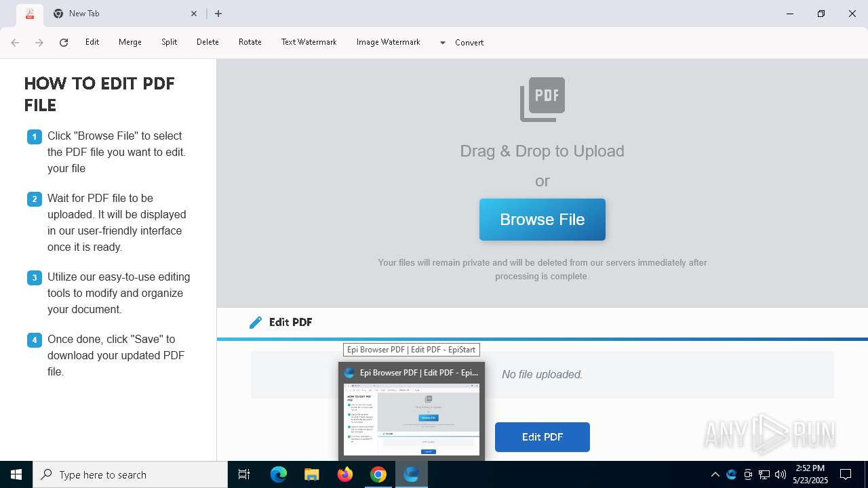
Task: Close the New Tab tab
Action: 194,14
